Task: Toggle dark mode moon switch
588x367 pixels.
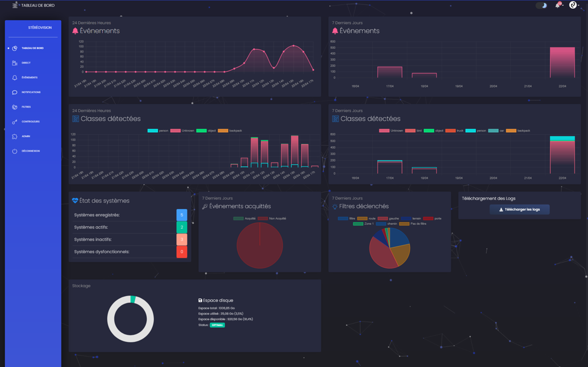Action: [541, 5]
